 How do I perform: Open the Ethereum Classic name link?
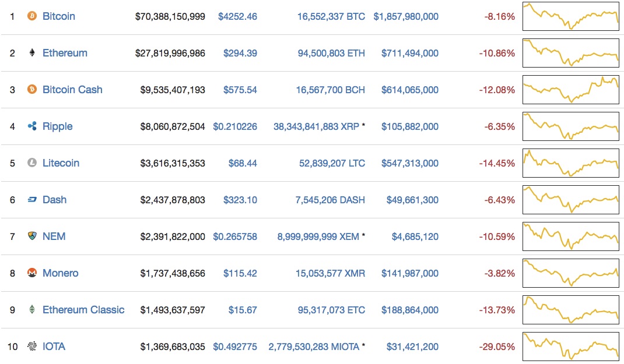click(x=83, y=310)
